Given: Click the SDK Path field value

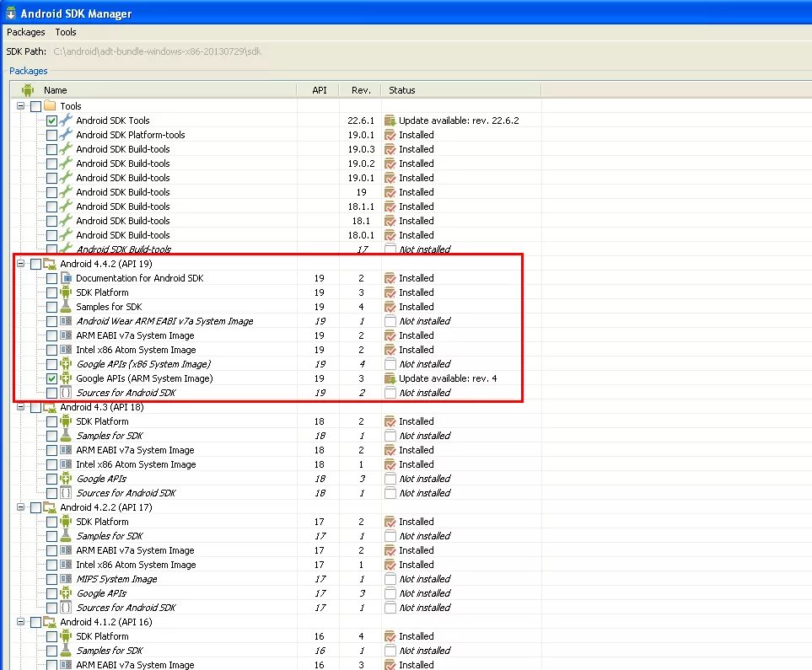Looking at the screenshot, I should pos(158,51).
